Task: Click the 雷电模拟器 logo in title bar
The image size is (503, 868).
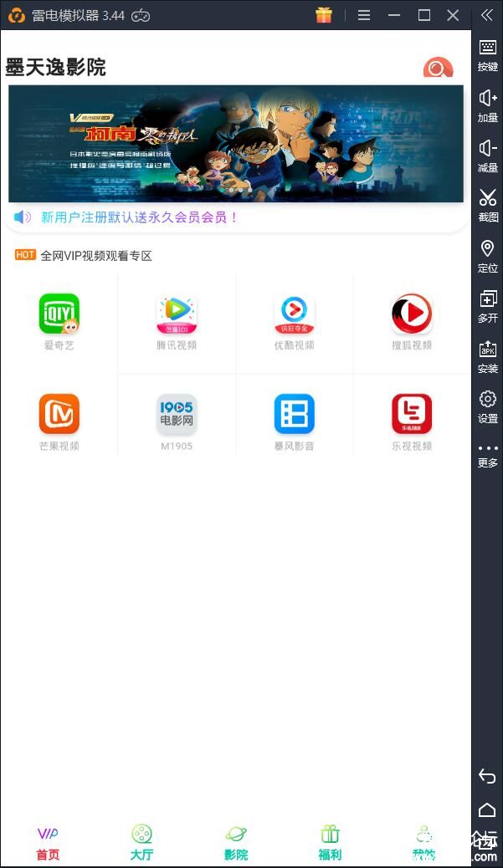Action: click(17, 16)
